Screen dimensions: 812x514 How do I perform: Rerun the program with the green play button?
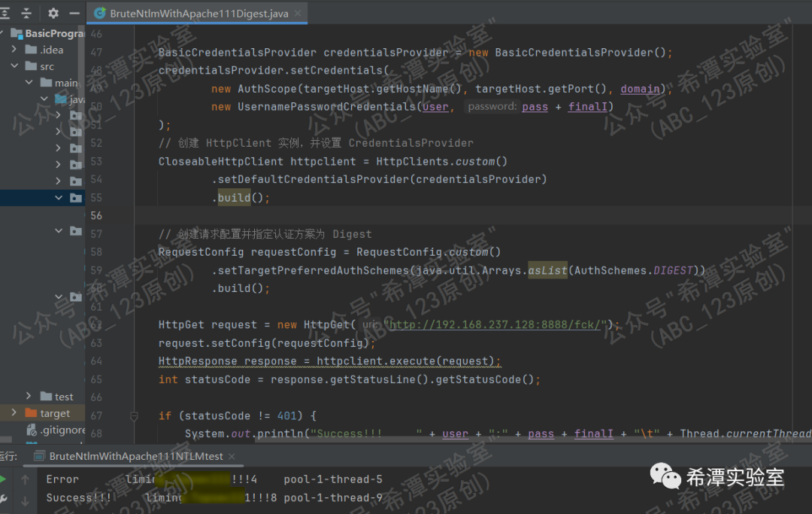3,479
